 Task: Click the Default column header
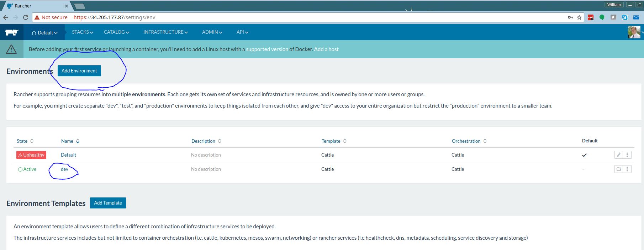(590, 141)
